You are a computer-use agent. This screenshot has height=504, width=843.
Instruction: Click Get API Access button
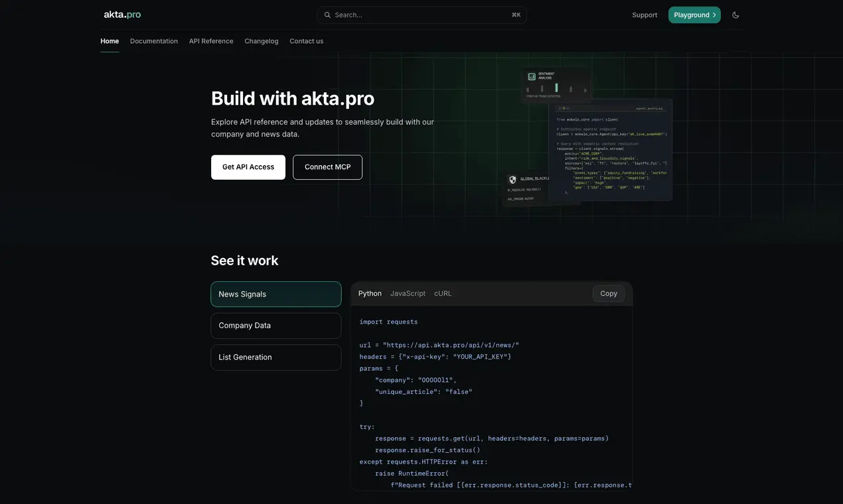pos(248,167)
